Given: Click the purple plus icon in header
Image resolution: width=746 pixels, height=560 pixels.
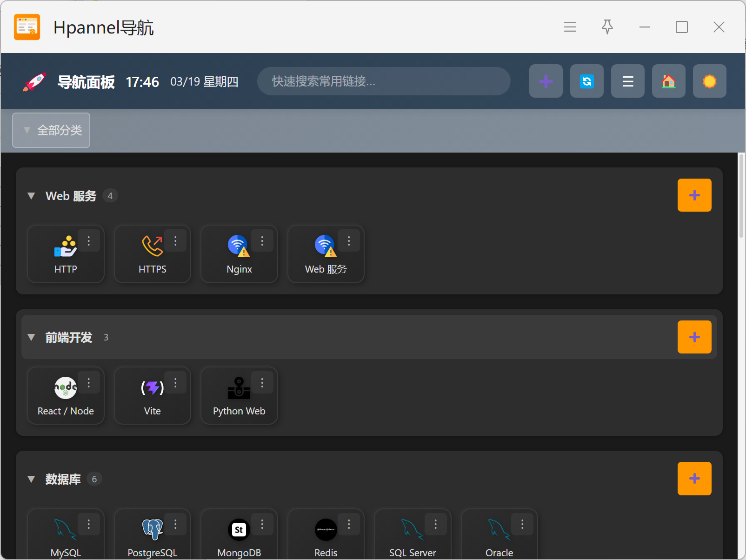Looking at the screenshot, I should coord(546,81).
